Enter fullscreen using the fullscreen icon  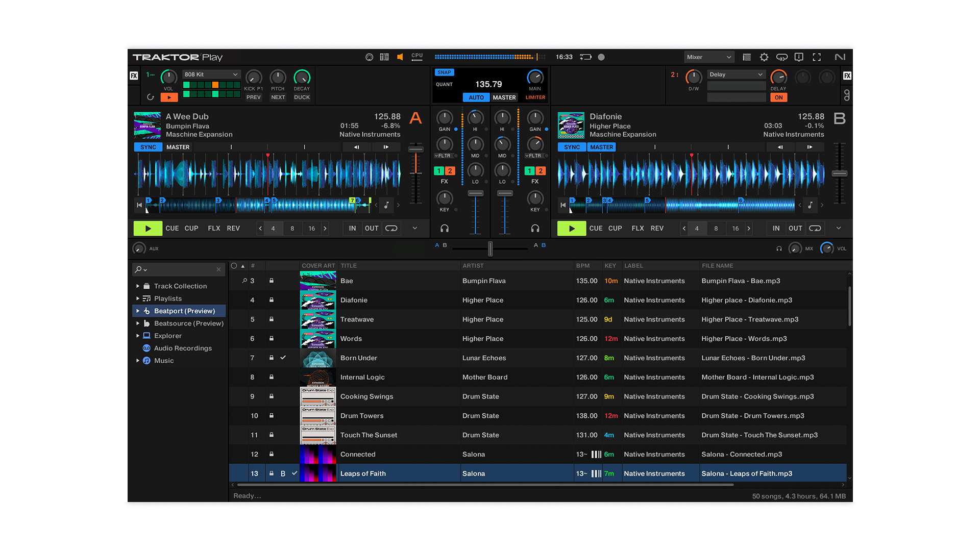817,57
